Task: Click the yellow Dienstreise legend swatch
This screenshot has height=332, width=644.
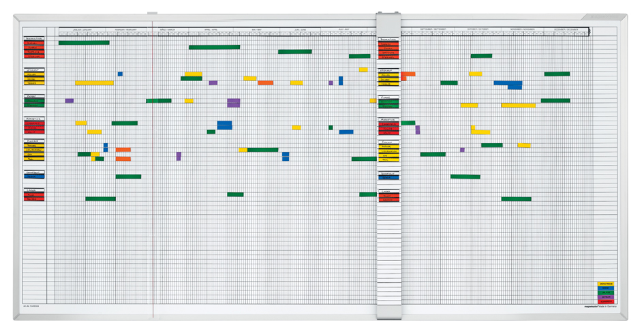Action: (605, 284)
